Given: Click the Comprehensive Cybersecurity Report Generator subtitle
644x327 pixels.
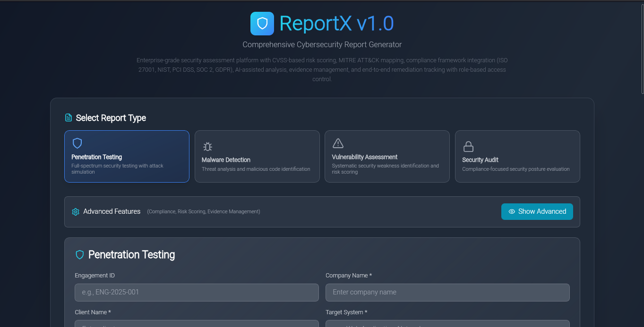Looking at the screenshot, I should 322,45.
